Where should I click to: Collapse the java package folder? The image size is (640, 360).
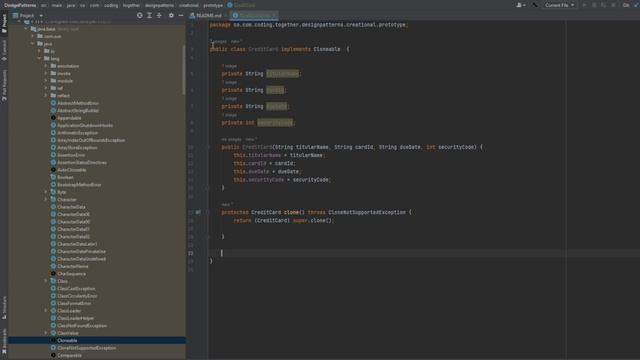coord(33,44)
